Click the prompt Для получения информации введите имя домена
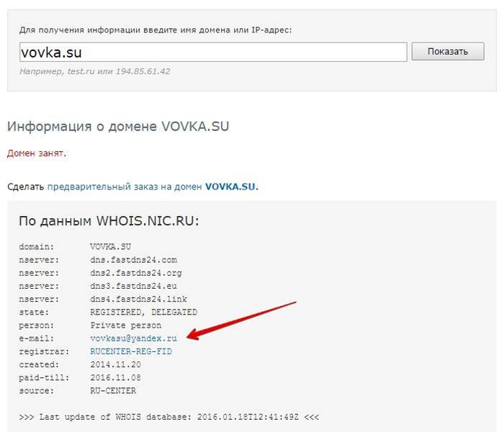Image resolution: width=504 pixels, height=432 pixels. (x=156, y=30)
